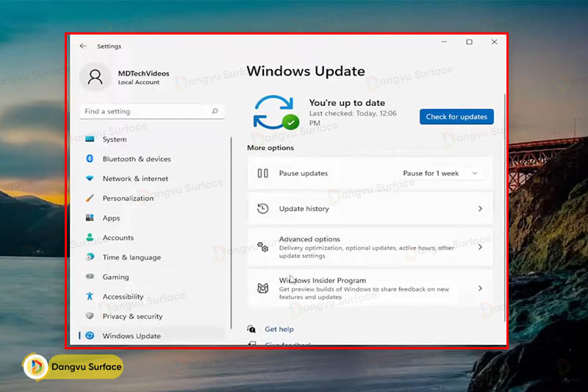
Task: Click the search magnifier icon
Action: tap(215, 111)
